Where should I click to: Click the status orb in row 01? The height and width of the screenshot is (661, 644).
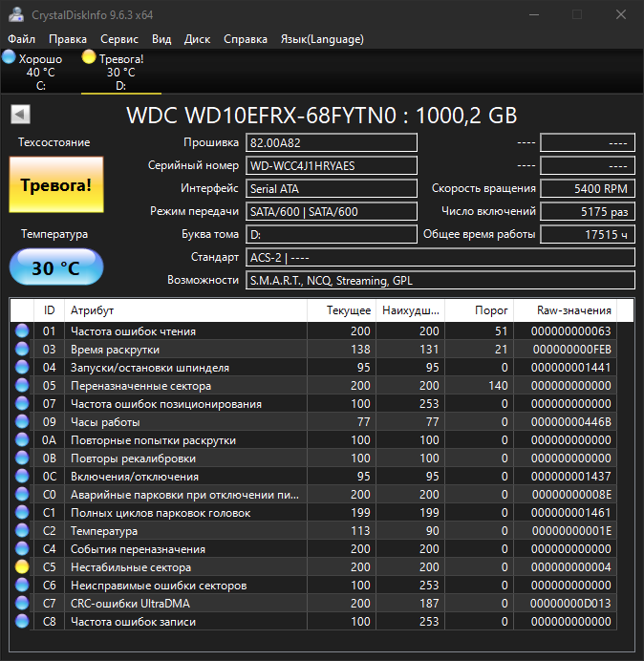tap(22, 330)
